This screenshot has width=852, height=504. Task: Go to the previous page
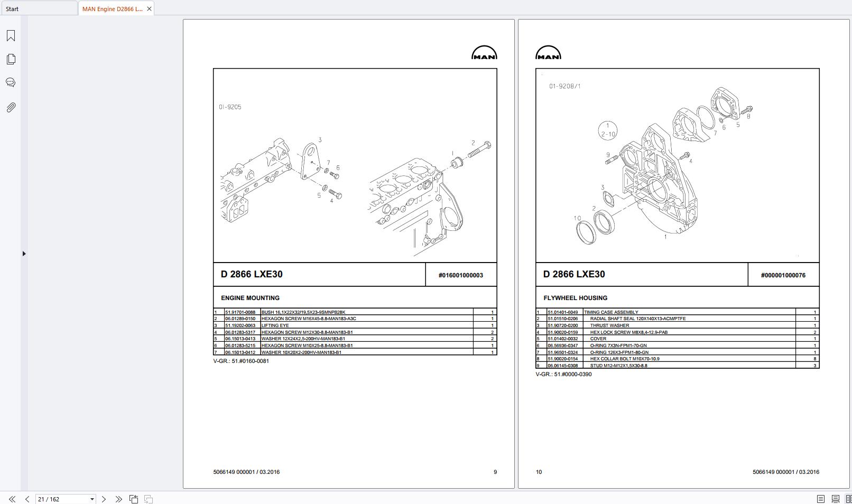[x=27, y=499]
